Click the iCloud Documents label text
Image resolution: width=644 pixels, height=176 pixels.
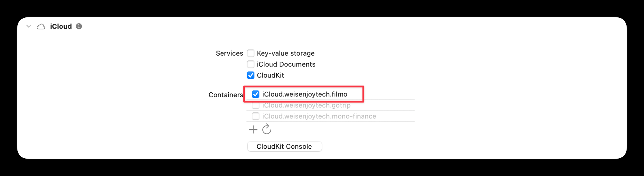(x=286, y=64)
